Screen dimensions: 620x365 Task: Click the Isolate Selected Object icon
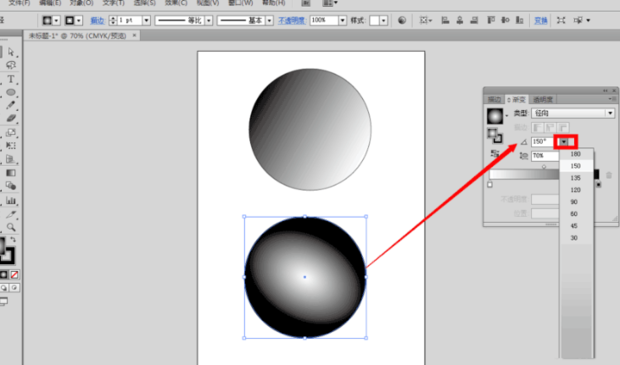[x=561, y=20]
